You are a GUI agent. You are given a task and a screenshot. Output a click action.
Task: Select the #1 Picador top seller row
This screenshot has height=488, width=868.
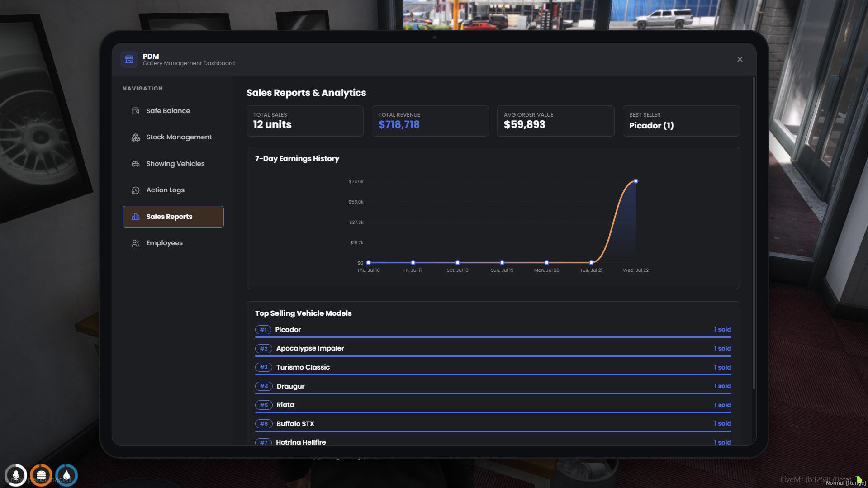coord(493,331)
